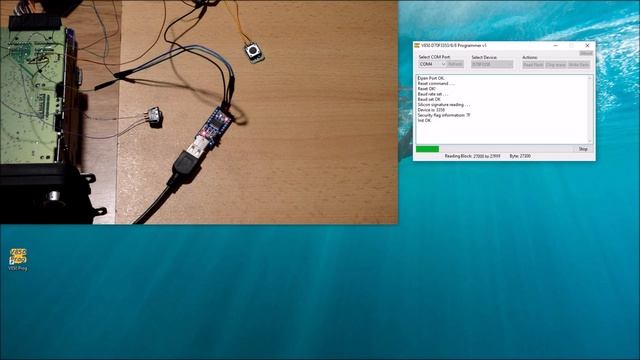Close the V850 Programmer window
The width and height of the screenshot is (640, 360).
[587, 45]
